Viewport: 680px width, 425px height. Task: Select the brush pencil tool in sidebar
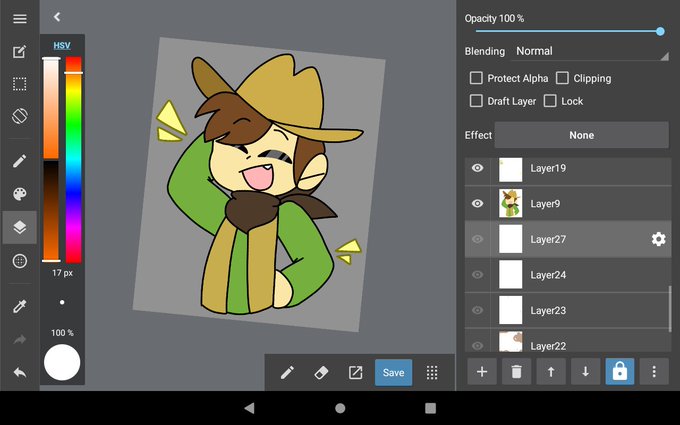[x=20, y=161]
